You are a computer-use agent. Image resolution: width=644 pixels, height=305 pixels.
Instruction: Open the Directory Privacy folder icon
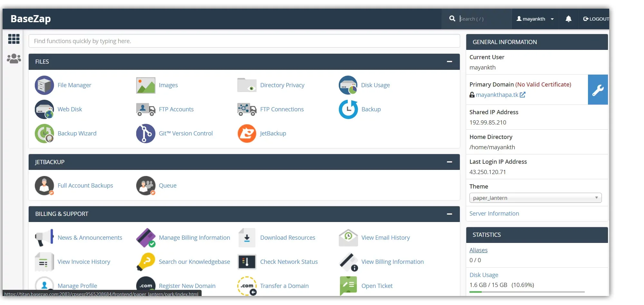[x=247, y=85]
